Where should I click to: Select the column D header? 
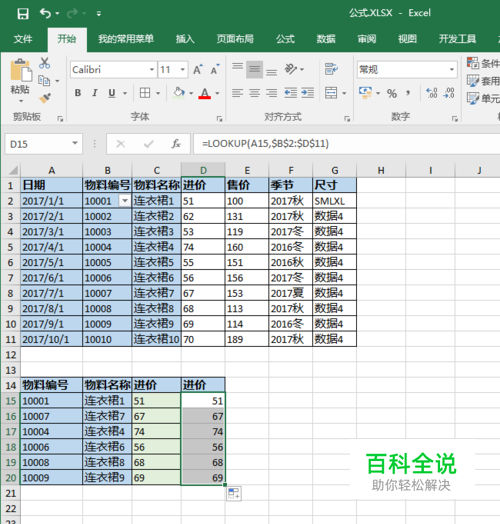[x=203, y=170]
